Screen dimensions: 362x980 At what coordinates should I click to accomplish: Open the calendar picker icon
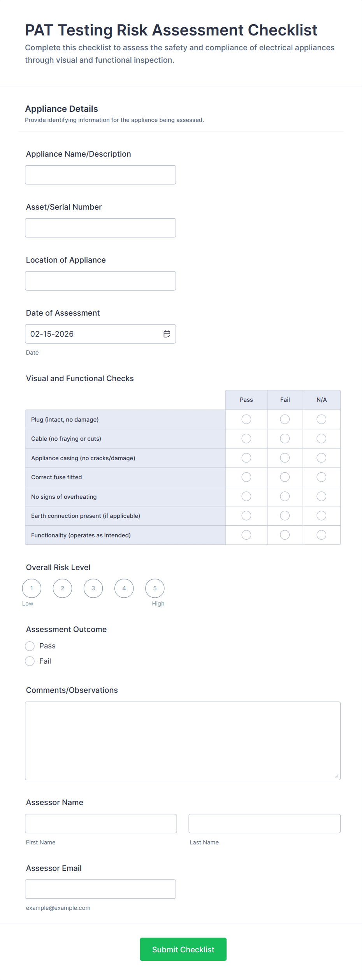[x=167, y=334]
